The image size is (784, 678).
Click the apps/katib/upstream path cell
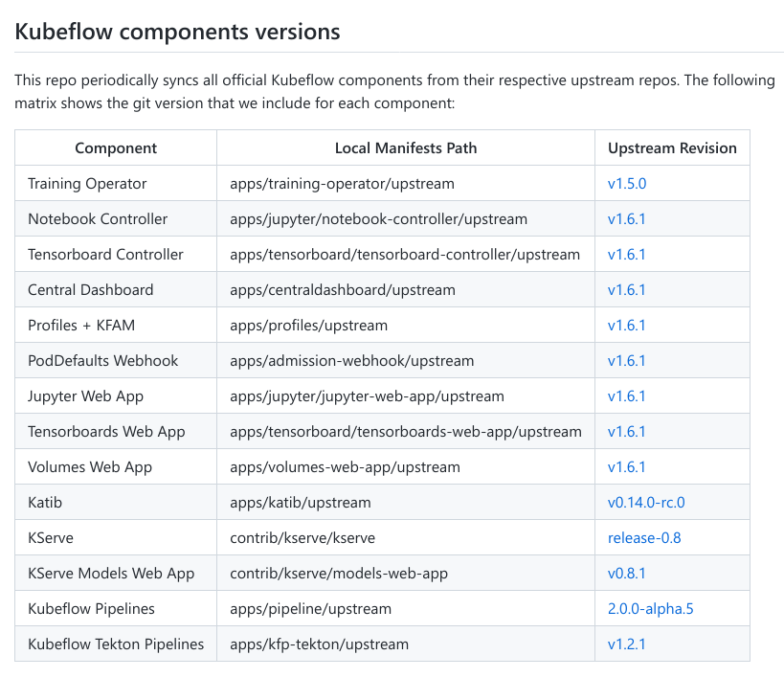(x=290, y=502)
